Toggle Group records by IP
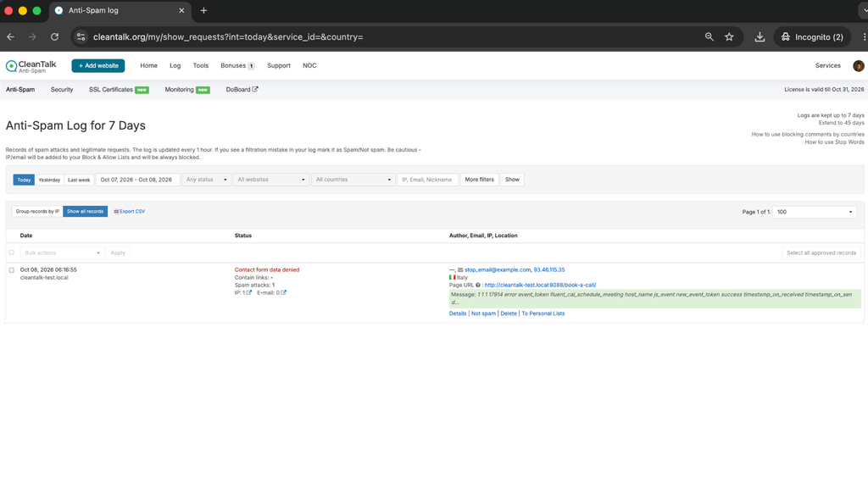Image resolution: width=868 pixels, height=488 pixels. click(x=37, y=211)
